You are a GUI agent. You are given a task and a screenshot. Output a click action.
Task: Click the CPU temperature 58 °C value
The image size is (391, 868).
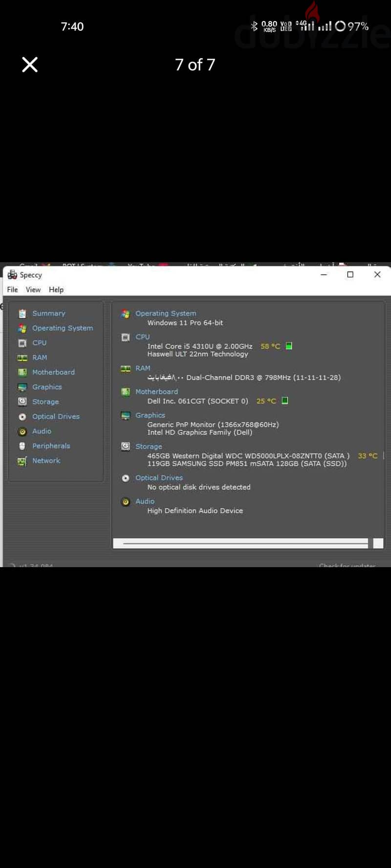click(271, 346)
